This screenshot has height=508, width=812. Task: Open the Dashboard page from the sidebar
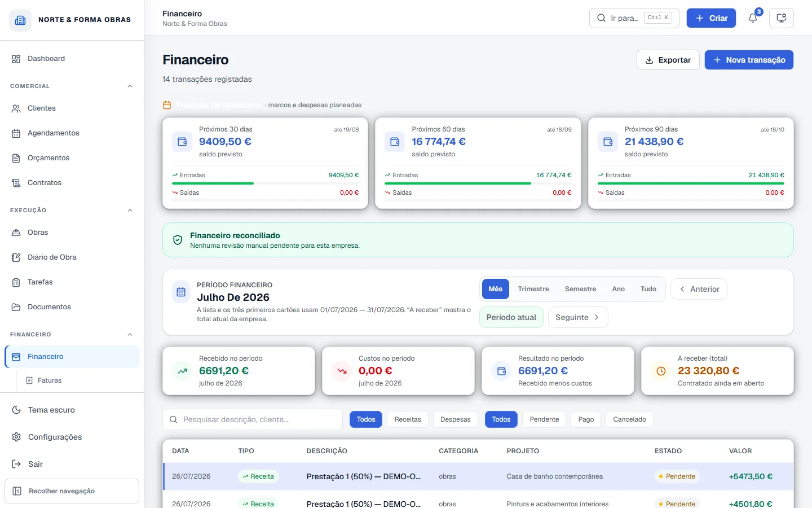pos(72,59)
